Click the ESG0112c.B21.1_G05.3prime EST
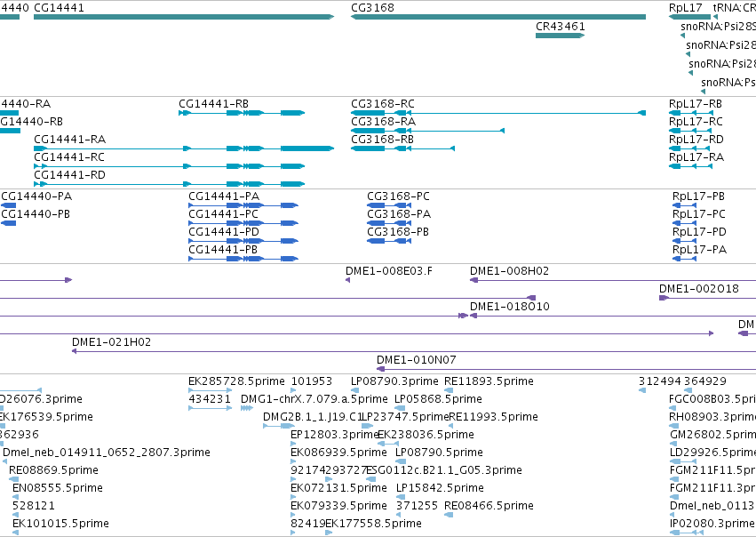 370,479
